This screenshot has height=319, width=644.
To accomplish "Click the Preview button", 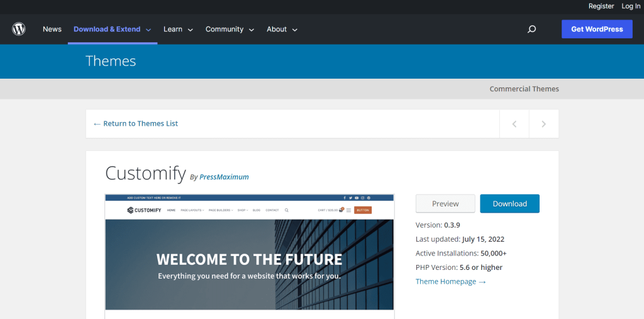I will tap(445, 203).
